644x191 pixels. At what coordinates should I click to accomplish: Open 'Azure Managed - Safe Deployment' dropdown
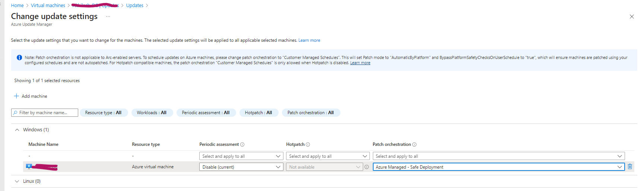[x=499, y=167]
